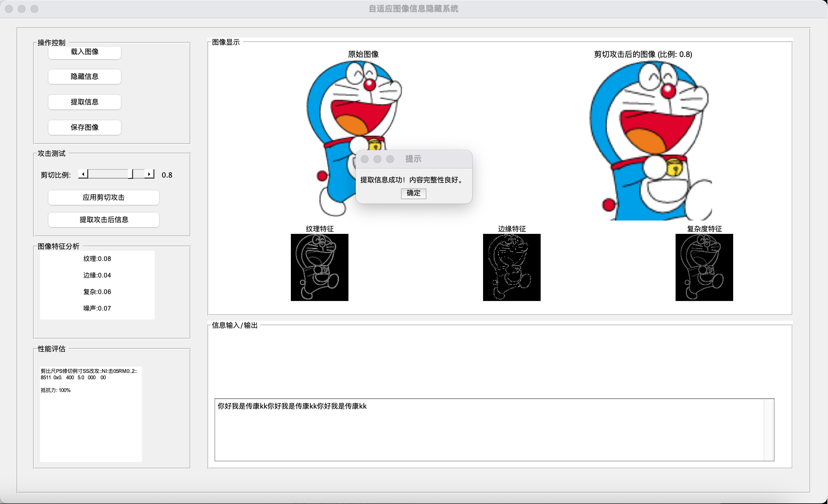Click the 边缘特征 thumbnail image
The width and height of the screenshot is (828, 504).
point(511,267)
